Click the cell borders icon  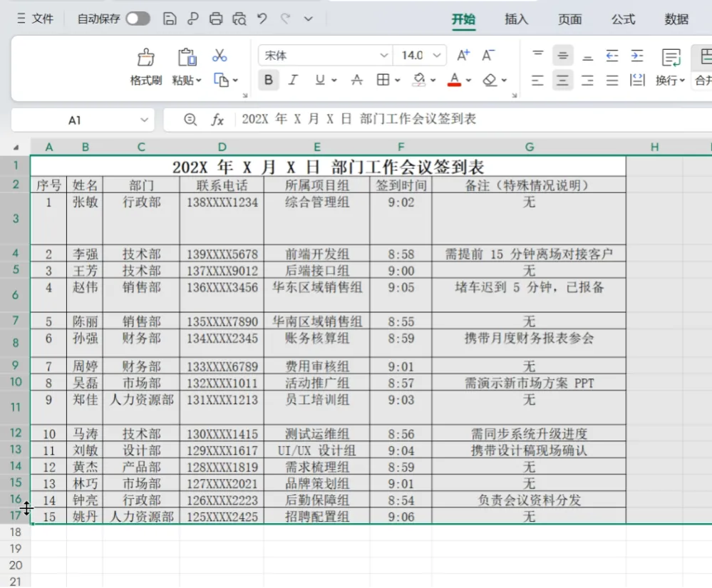point(383,81)
